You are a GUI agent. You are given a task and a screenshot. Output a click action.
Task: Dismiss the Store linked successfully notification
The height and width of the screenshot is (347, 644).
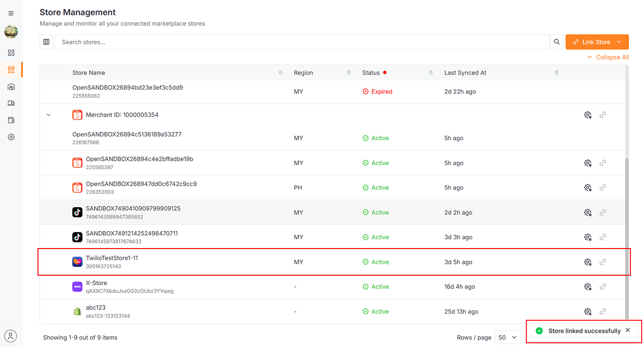[628, 330]
